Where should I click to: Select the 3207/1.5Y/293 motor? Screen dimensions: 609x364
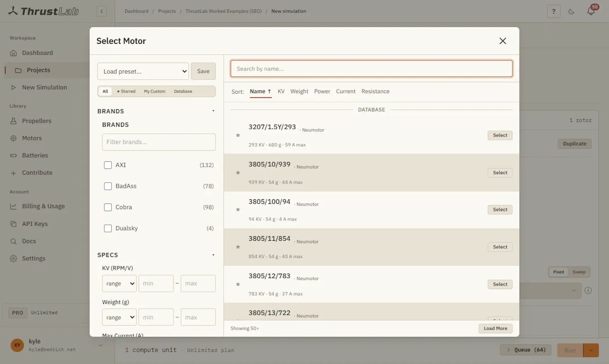tap(500, 135)
